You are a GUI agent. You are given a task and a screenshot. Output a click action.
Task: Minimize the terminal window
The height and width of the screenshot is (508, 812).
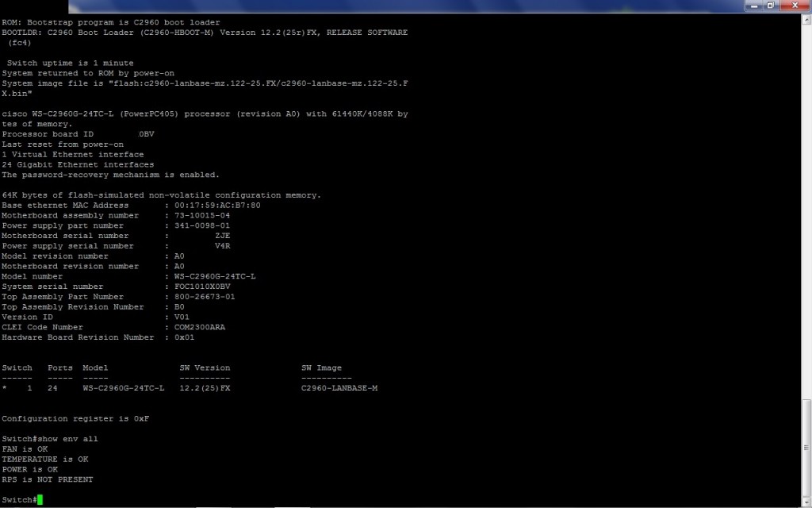[x=753, y=6]
